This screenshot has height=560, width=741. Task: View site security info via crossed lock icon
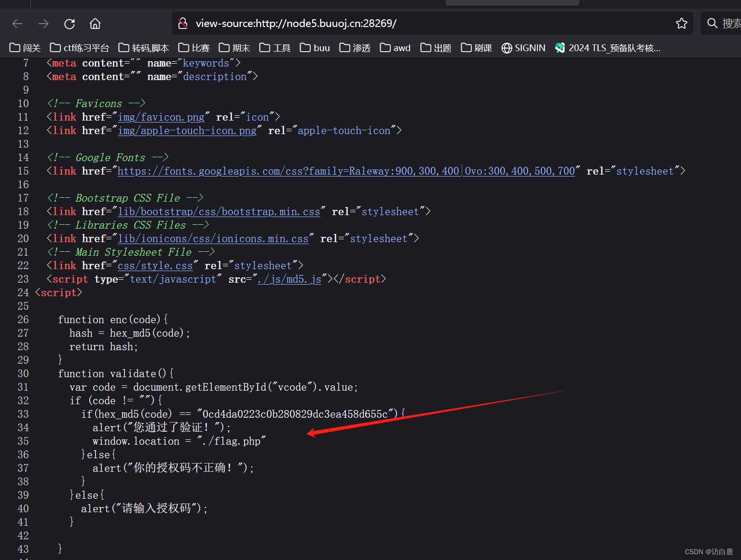point(183,23)
